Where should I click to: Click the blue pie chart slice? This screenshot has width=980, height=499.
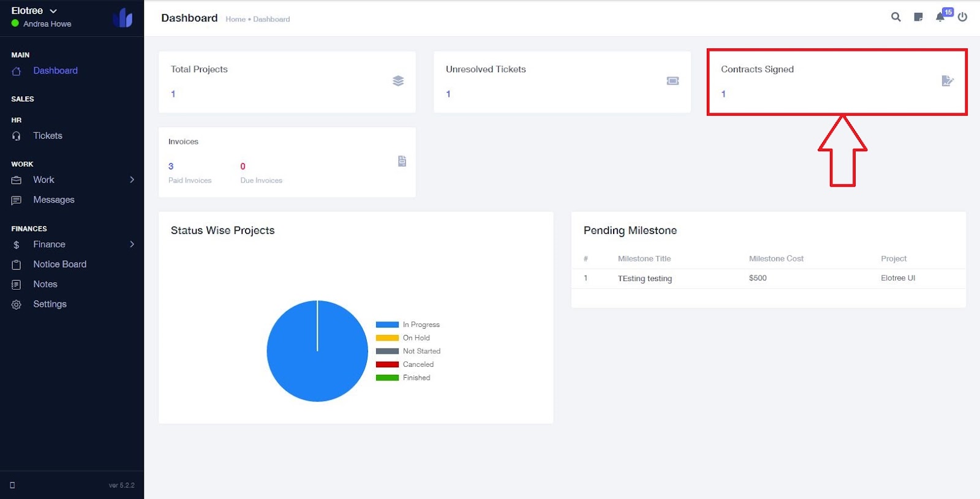tap(317, 351)
